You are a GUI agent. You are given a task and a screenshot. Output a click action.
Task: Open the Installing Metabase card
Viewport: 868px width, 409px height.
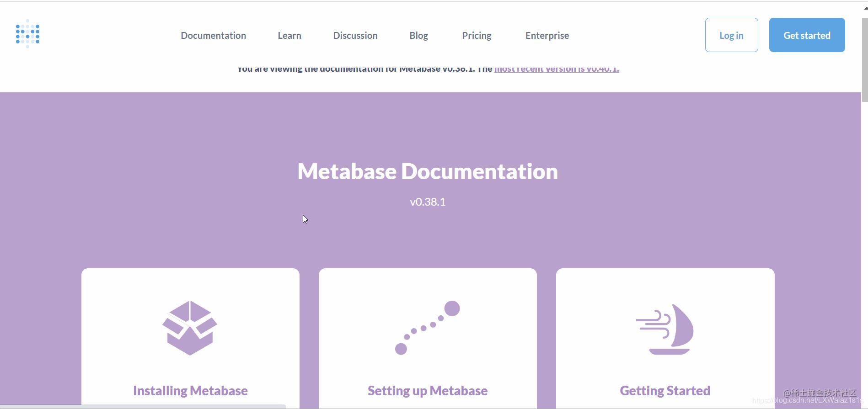(x=190, y=338)
